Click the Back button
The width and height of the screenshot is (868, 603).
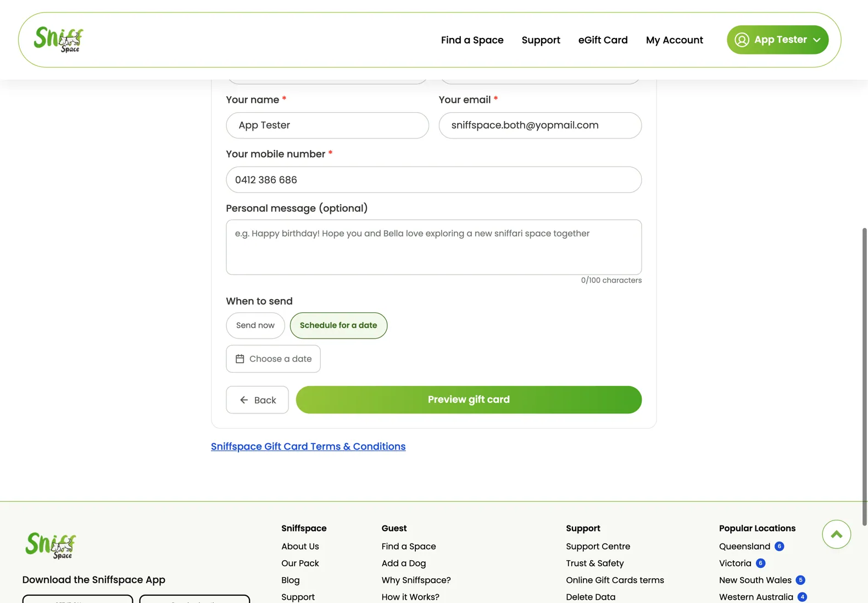[x=257, y=400]
